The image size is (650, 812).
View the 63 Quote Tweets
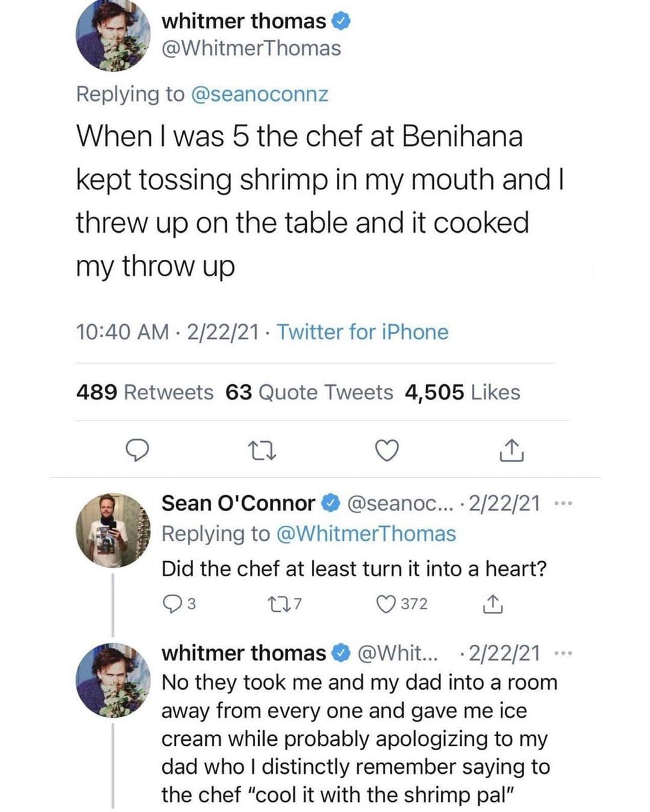pos(309,392)
